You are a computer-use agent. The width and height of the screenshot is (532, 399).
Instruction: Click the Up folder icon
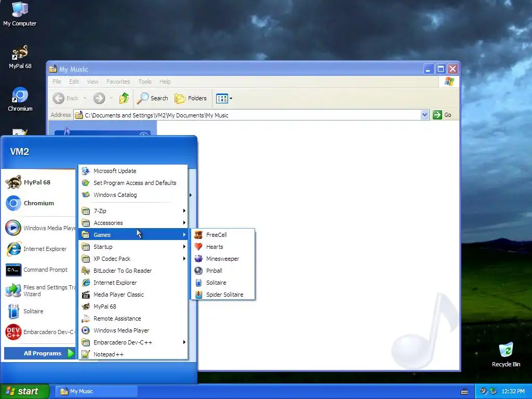(x=124, y=98)
